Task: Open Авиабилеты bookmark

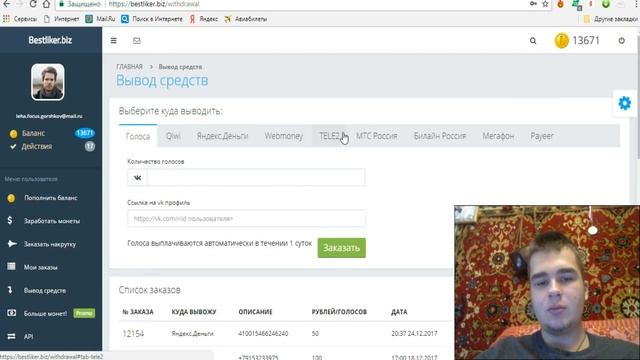Action: [x=245, y=19]
